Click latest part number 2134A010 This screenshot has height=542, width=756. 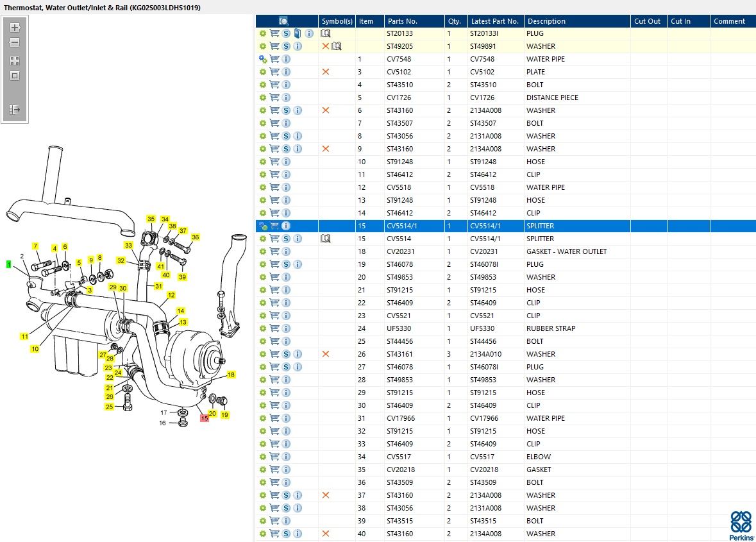click(x=485, y=354)
